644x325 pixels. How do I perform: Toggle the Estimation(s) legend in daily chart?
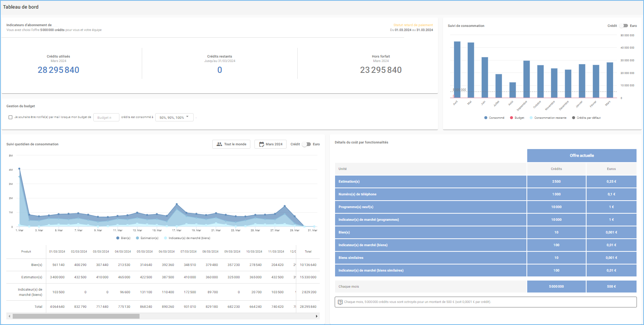[147, 238]
